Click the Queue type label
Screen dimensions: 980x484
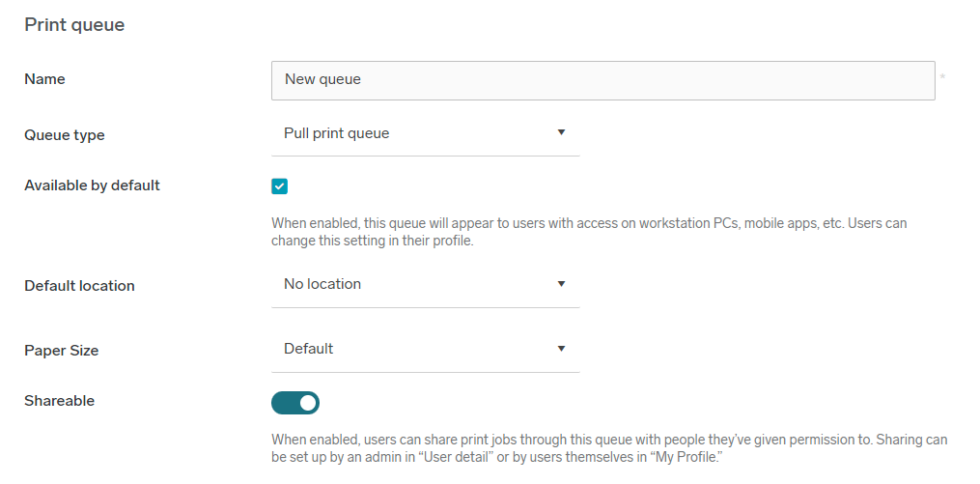tap(64, 135)
